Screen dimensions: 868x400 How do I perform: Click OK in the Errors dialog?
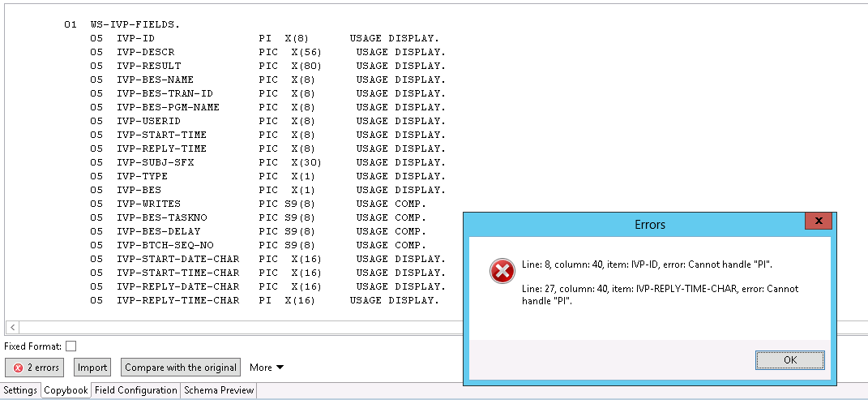(x=790, y=359)
